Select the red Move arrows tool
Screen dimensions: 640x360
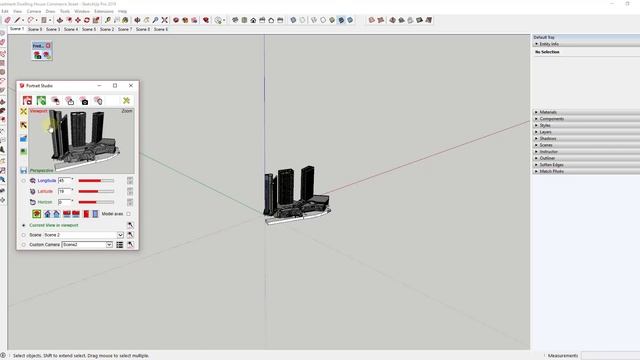[x=78, y=20]
